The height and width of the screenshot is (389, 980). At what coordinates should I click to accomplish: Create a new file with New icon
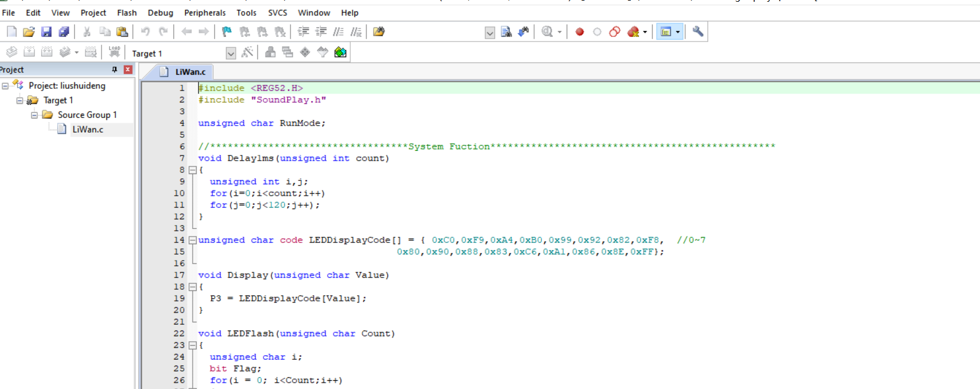12,32
